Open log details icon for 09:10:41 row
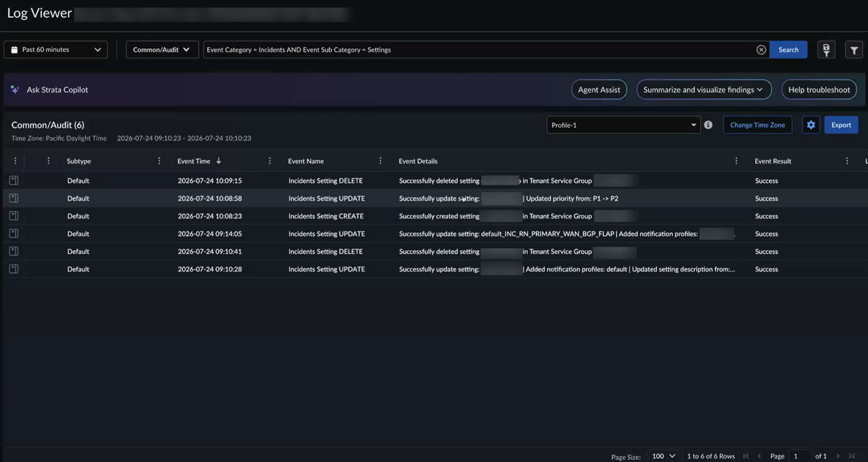The height and width of the screenshot is (462, 868). (x=14, y=251)
